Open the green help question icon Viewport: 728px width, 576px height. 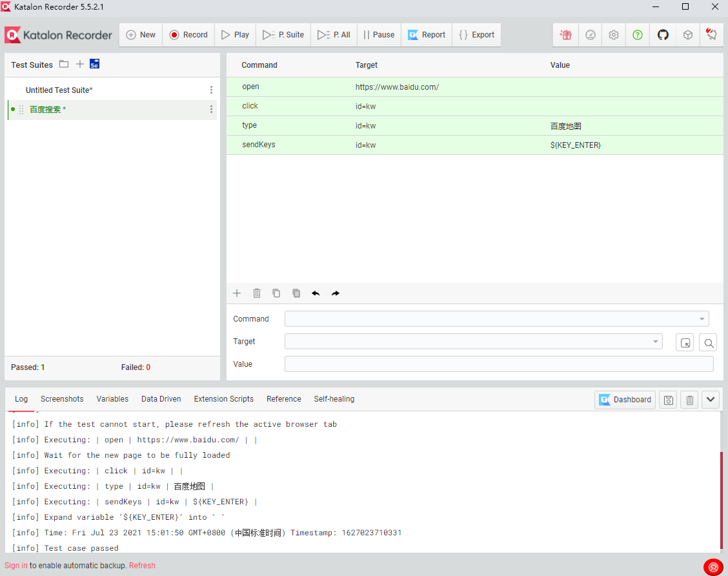(x=638, y=35)
